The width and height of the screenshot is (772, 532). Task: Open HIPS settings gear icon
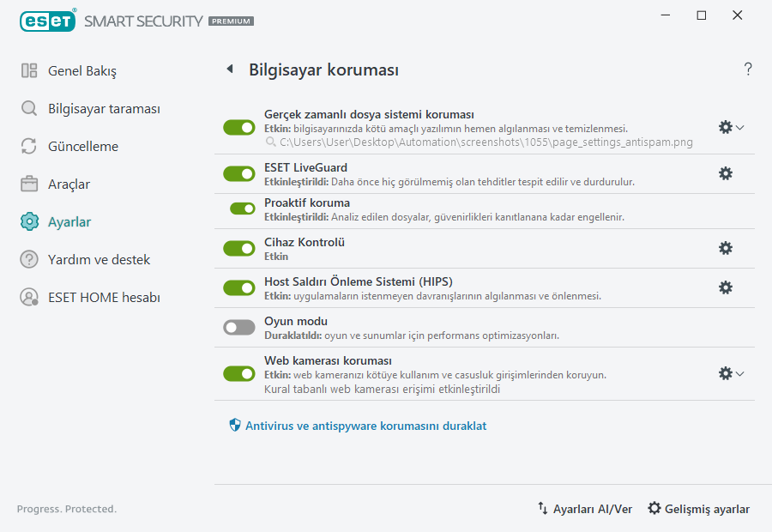(x=726, y=287)
